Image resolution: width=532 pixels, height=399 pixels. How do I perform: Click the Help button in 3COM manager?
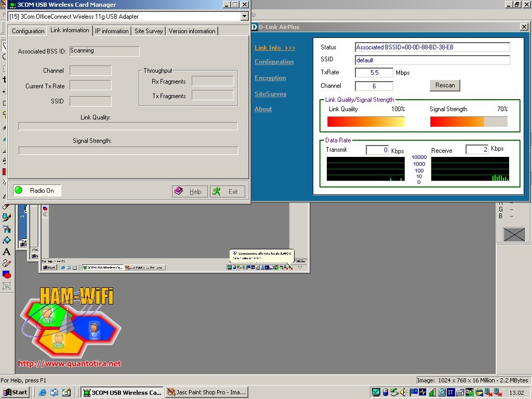pyautogui.click(x=190, y=191)
